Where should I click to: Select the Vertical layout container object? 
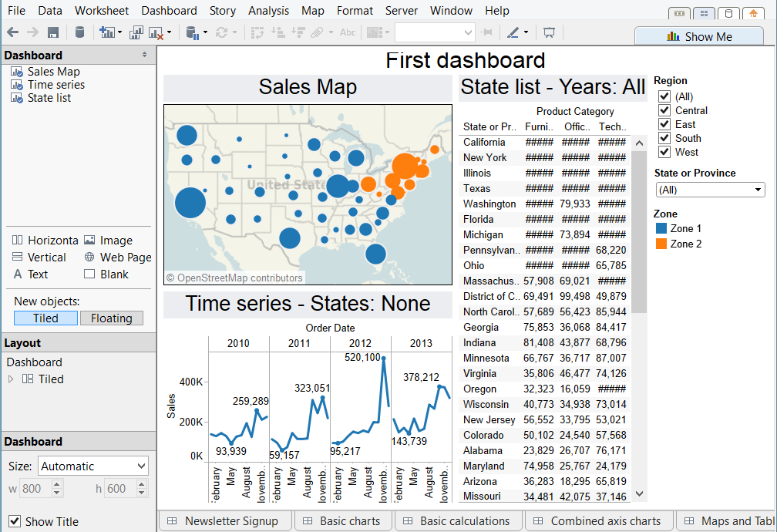tap(39, 258)
